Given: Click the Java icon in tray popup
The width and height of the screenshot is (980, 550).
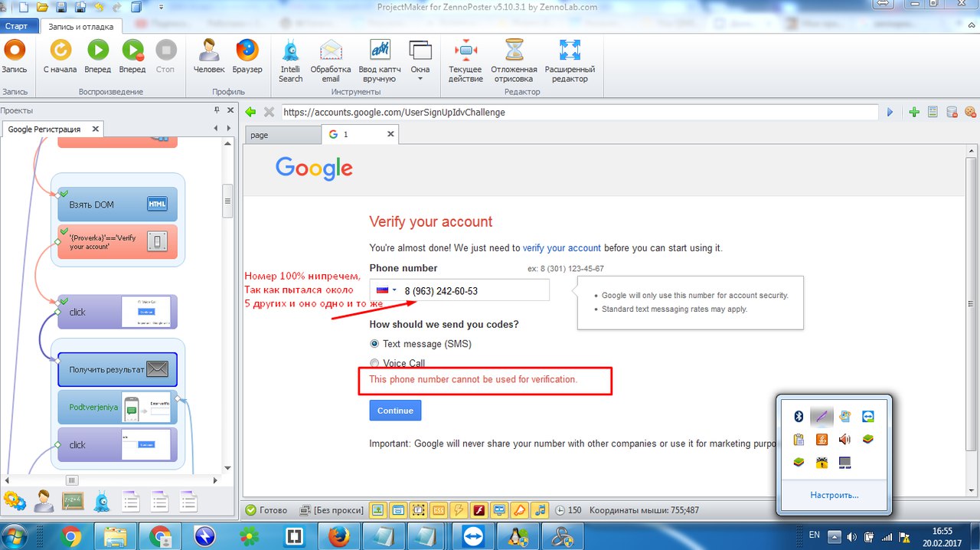Looking at the screenshot, I should click(x=822, y=440).
